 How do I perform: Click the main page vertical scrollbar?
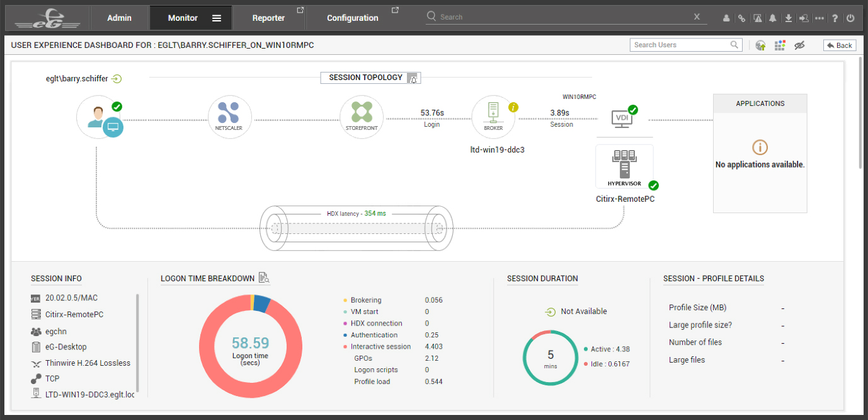[860, 114]
